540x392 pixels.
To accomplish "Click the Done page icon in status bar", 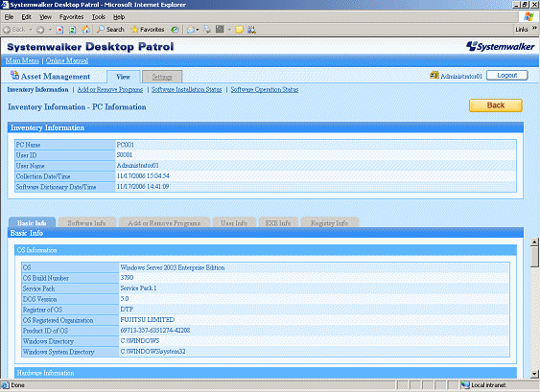I will click(x=5, y=384).
